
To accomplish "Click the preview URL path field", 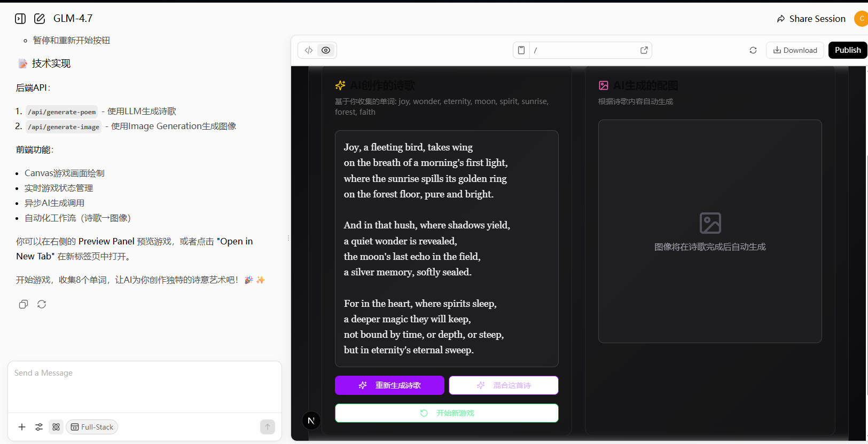I will click(585, 50).
